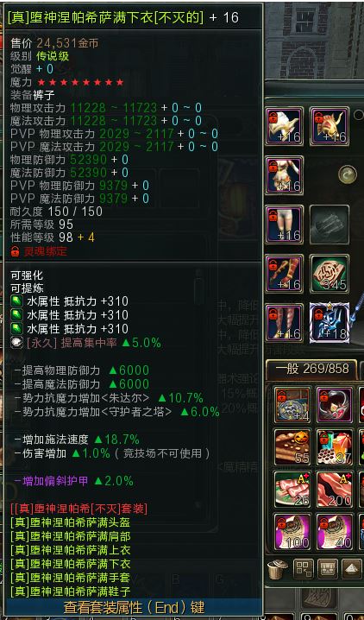The width and height of the screenshot is (364, 620).
Task: Click the bacon item stack of 200
Action: click(336, 490)
